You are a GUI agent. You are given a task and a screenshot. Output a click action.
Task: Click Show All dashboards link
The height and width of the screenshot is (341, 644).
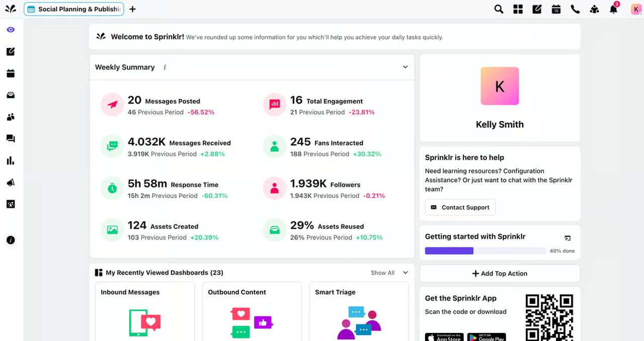[382, 273]
